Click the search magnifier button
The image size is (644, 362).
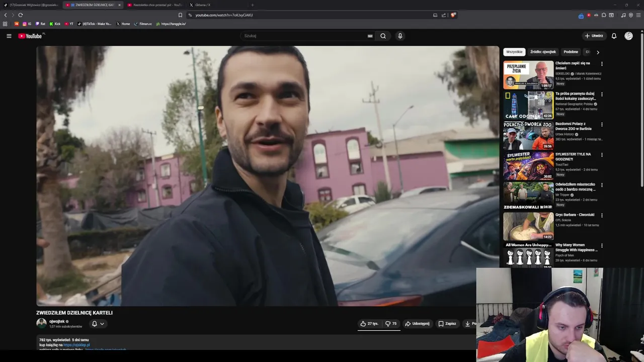(383, 36)
